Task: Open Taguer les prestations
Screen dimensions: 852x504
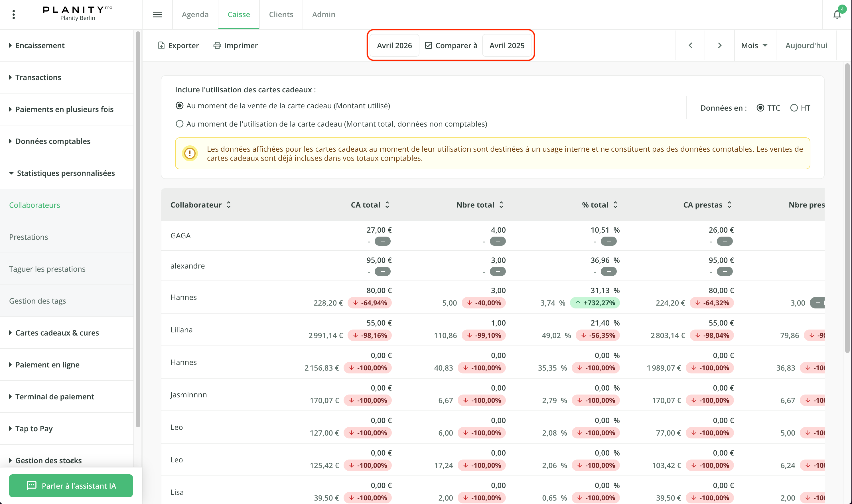Action: point(67,269)
